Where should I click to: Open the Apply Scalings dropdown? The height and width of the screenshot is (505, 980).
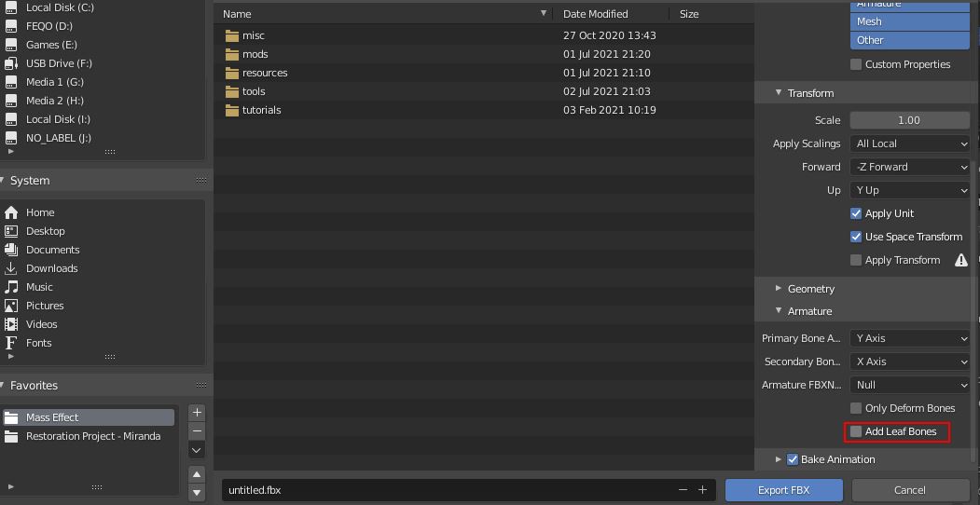click(x=910, y=143)
